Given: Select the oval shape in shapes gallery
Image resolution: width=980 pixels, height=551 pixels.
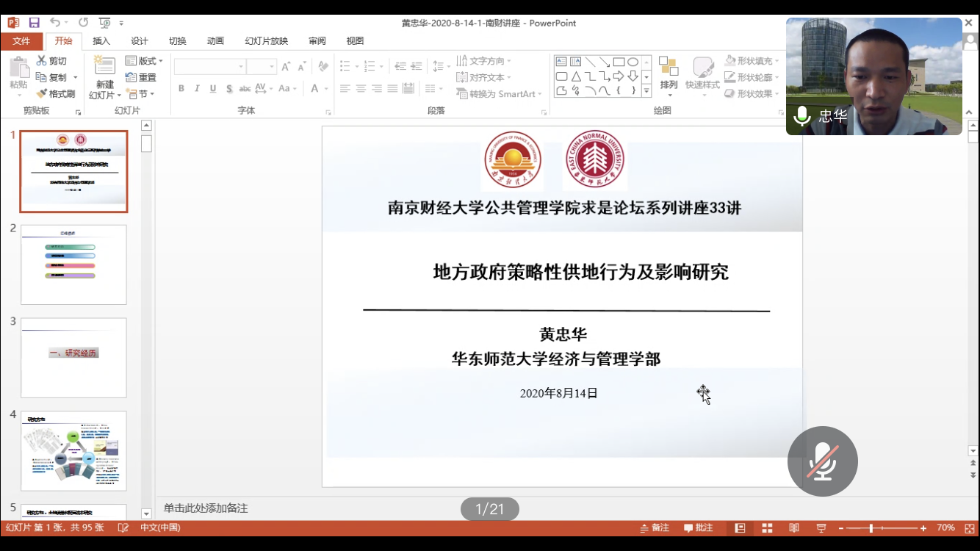Looking at the screenshot, I should tap(633, 62).
